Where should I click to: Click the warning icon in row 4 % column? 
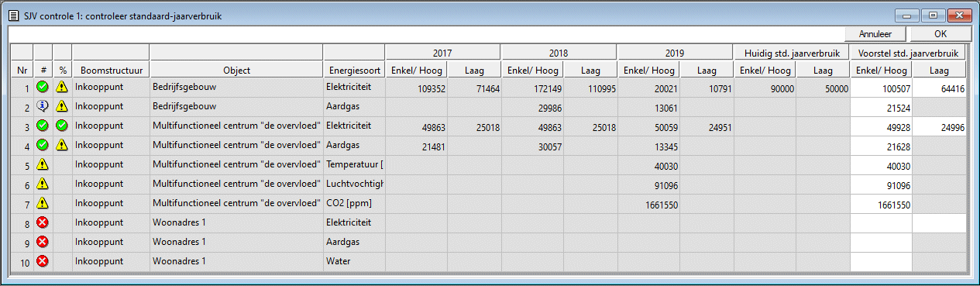(62, 145)
